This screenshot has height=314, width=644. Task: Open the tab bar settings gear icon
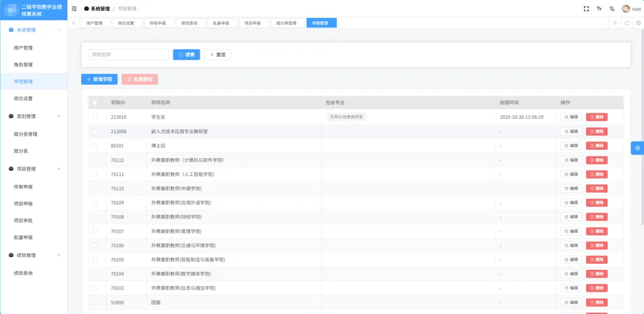[x=638, y=23]
